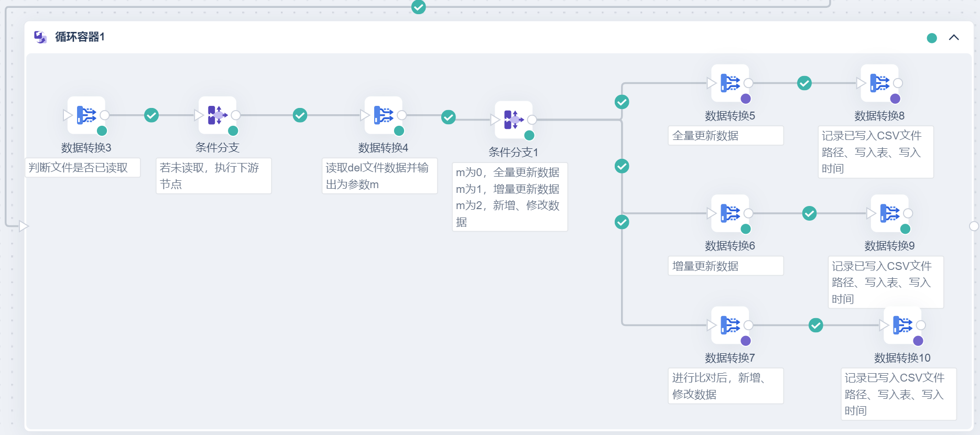The image size is (980, 435).
Task: Click the 循环容器1 container logo icon
Action: coord(40,37)
